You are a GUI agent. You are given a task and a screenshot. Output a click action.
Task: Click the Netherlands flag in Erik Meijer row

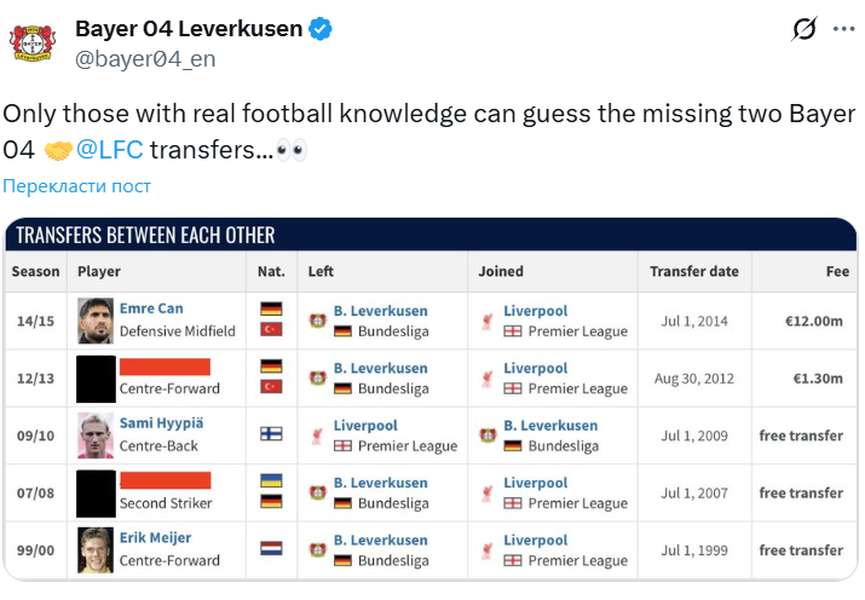click(x=271, y=548)
